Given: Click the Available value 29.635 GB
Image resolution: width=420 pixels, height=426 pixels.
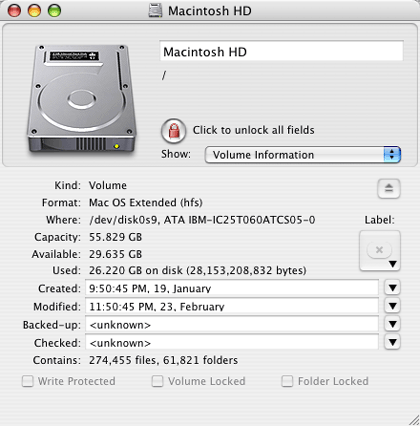Looking at the screenshot, I should tap(115, 254).
